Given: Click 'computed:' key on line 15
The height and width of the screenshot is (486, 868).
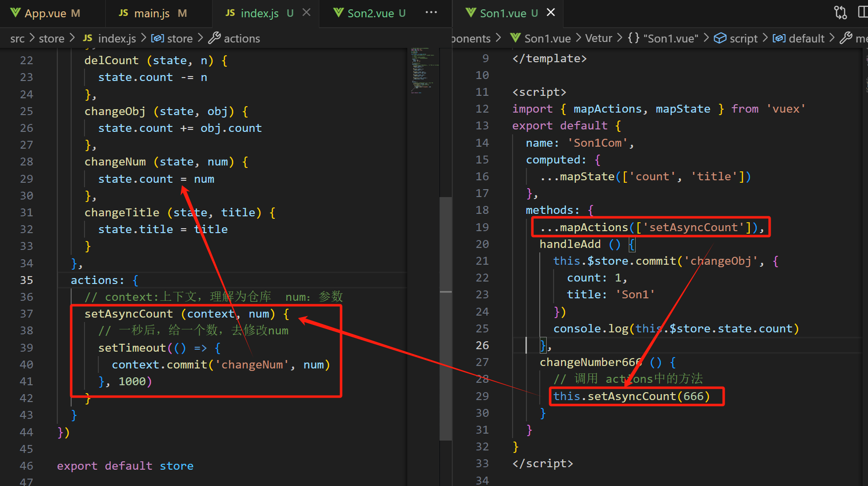Looking at the screenshot, I should (x=556, y=160).
